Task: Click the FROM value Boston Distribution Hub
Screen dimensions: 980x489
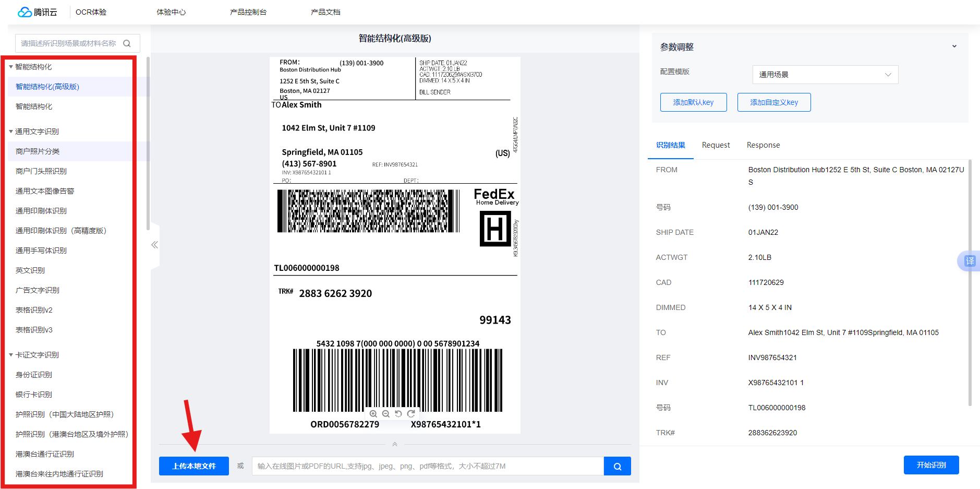Action: pyautogui.click(x=856, y=176)
